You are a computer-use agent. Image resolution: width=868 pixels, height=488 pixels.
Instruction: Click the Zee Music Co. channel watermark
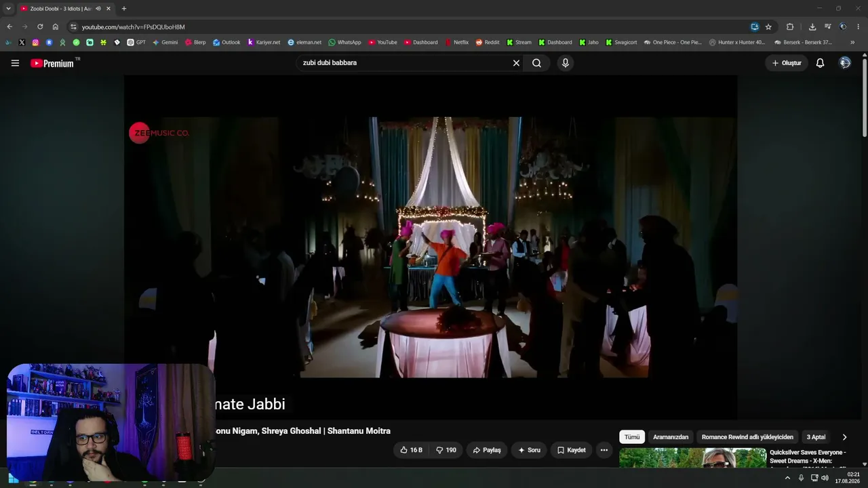click(x=159, y=133)
